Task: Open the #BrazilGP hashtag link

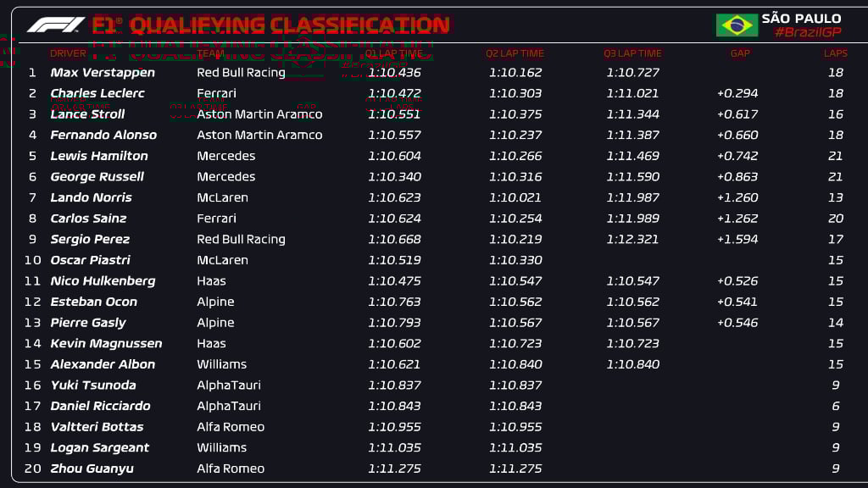Action: click(x=808, y=32)
